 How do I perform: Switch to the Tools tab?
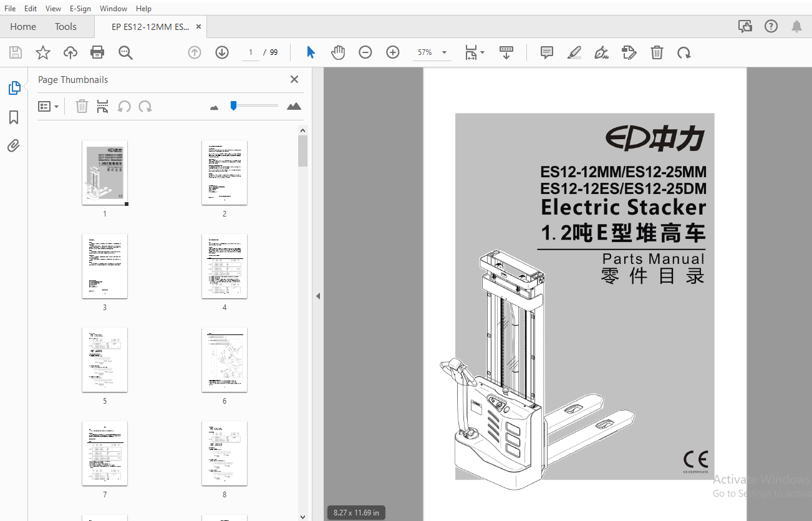click(x=65, y=26)
